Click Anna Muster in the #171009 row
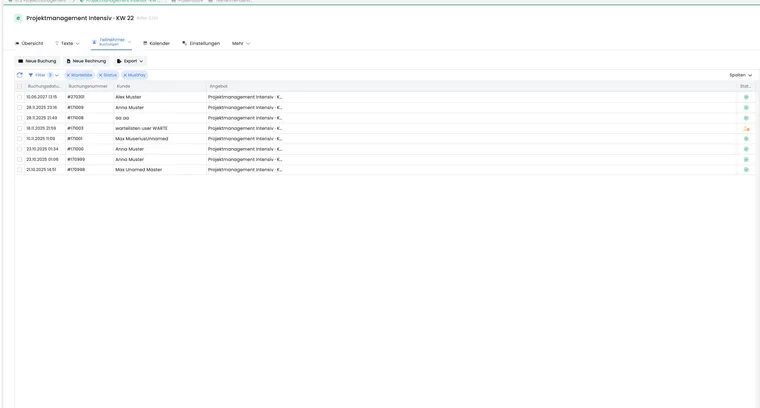This screenshot has height=408, width=760. [x=129, y=108]
